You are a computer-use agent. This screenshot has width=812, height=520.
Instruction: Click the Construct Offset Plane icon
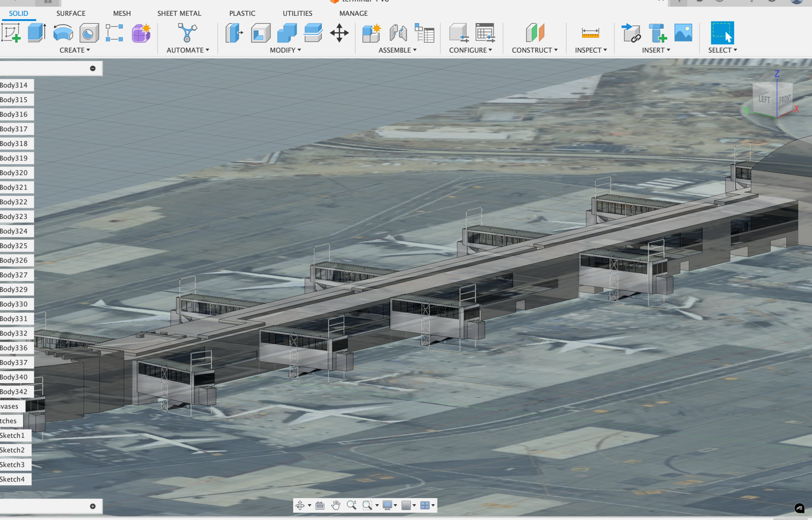click(535, 33)
